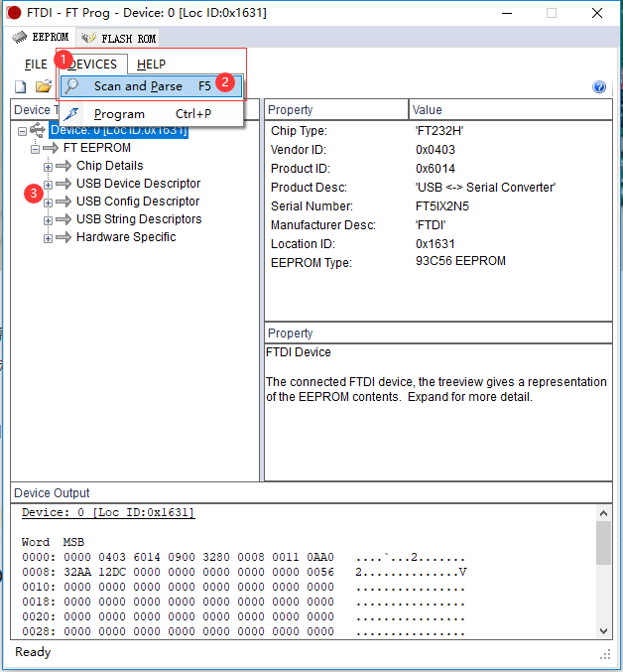Select Device: 0 [Loc ID:0x1631] tree item

(119, 130)
